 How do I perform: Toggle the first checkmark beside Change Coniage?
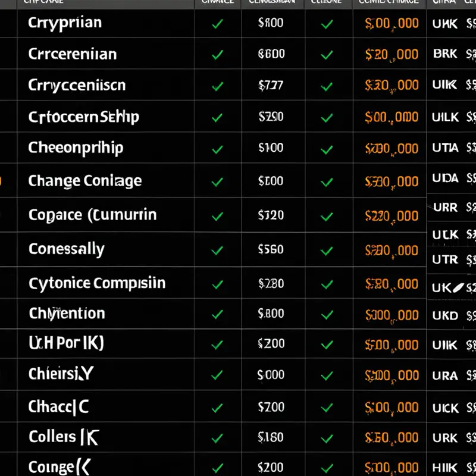coord(217,182)
